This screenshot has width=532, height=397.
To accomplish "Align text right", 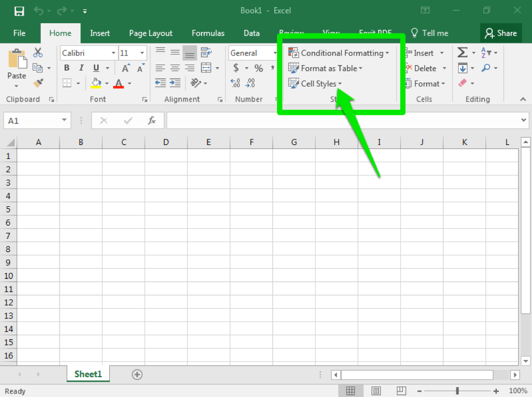I will click(x=190, y=68).
